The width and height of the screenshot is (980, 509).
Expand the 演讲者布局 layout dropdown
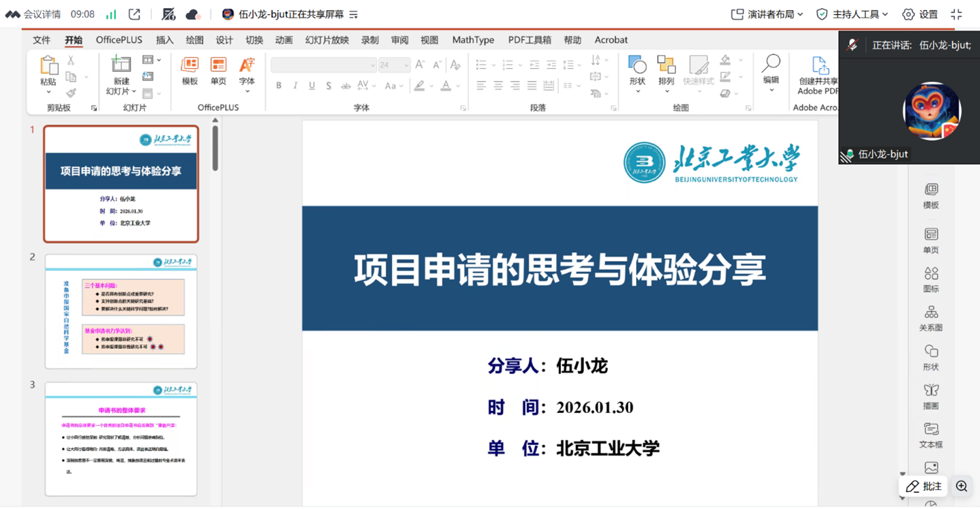point(767,14)
